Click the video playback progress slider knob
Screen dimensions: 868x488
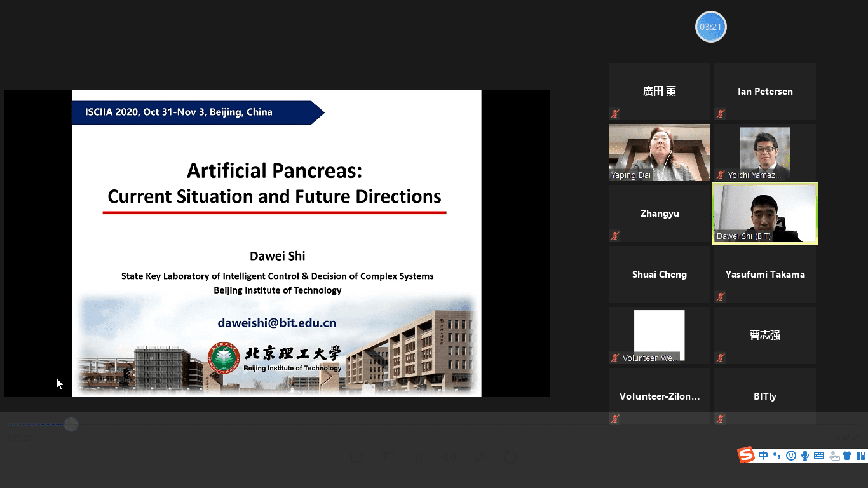71,424
